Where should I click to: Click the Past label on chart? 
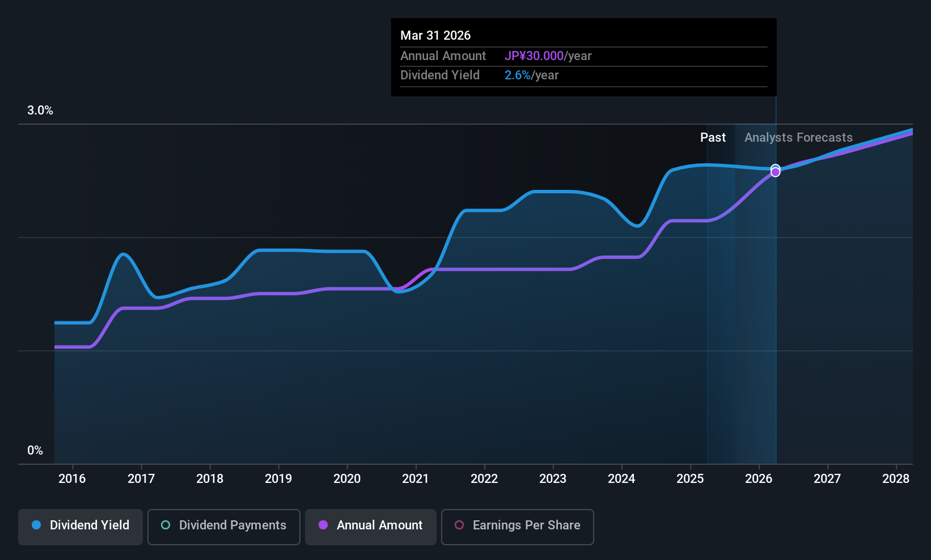(713, 138)
